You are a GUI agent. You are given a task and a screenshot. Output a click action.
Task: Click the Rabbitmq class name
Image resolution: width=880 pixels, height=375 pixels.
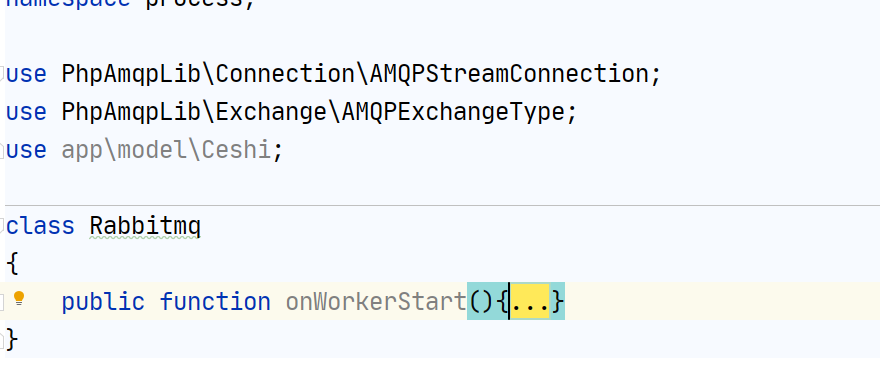pos(145,226)
